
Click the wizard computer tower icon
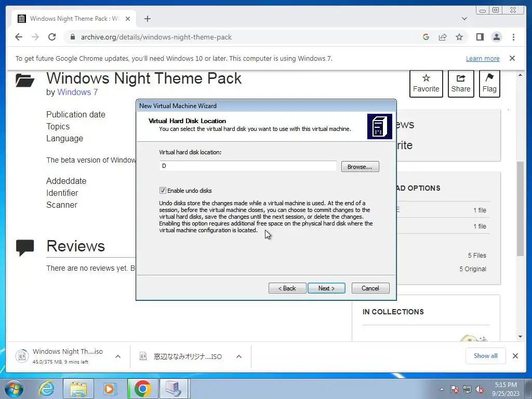pos(380,126)
